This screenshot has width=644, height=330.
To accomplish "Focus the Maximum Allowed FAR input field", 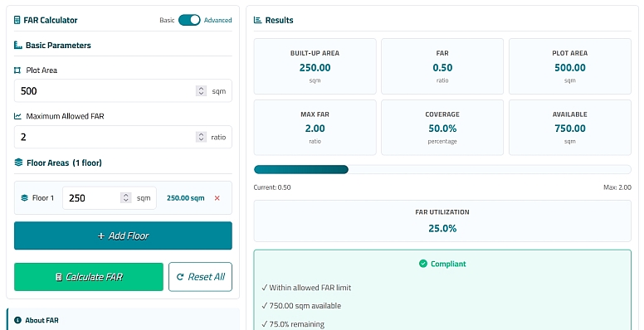I will pyautogui.click(x=123, y=137).
